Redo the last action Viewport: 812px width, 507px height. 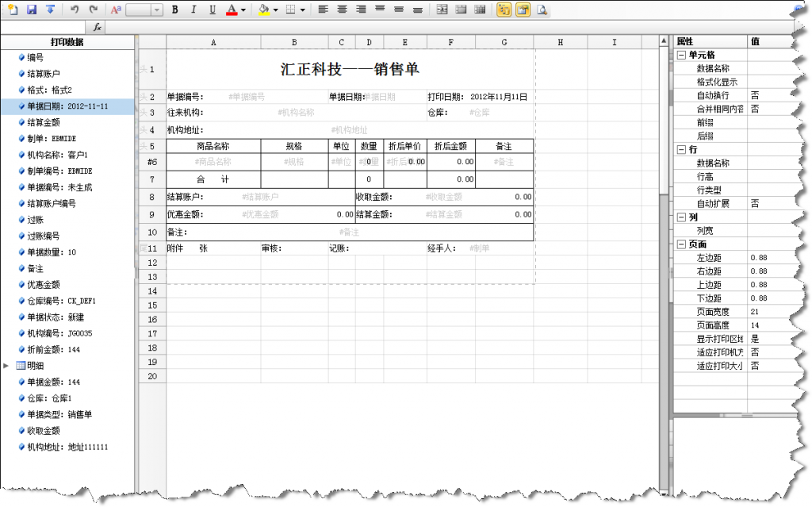[94, 10]
